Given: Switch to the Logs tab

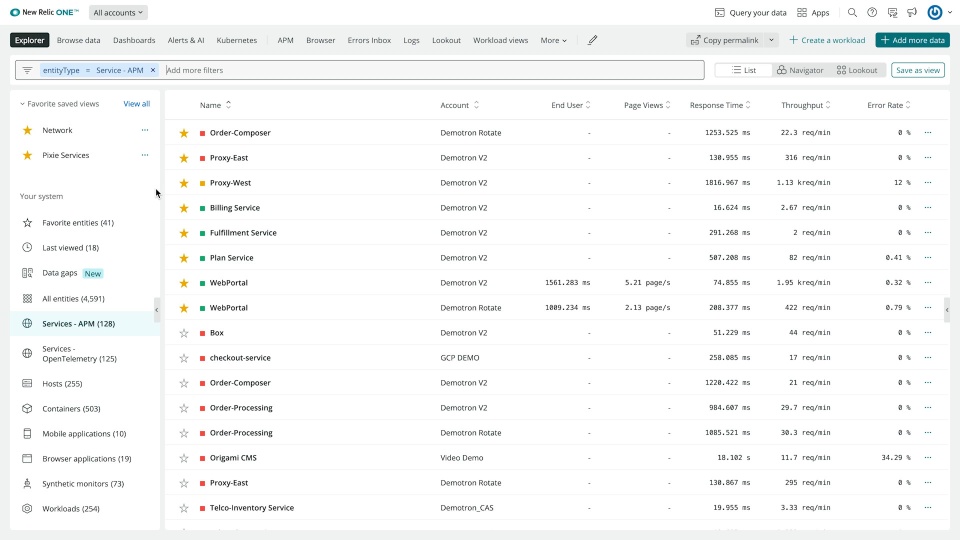Looking at the screenshot, I should tap(411, 40).
